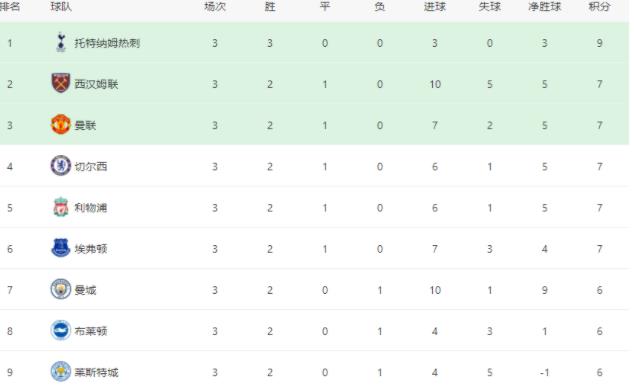Click the 球队 column header
The image size is (636, 388).
point(61,6)
